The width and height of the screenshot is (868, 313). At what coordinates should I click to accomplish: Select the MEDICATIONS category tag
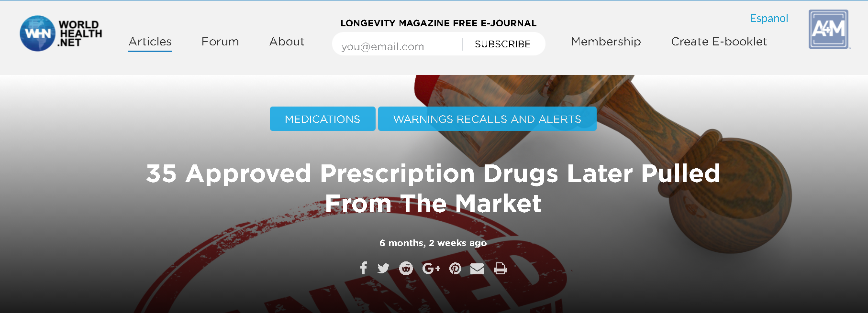pyautogui.click(x=323, y=119)
